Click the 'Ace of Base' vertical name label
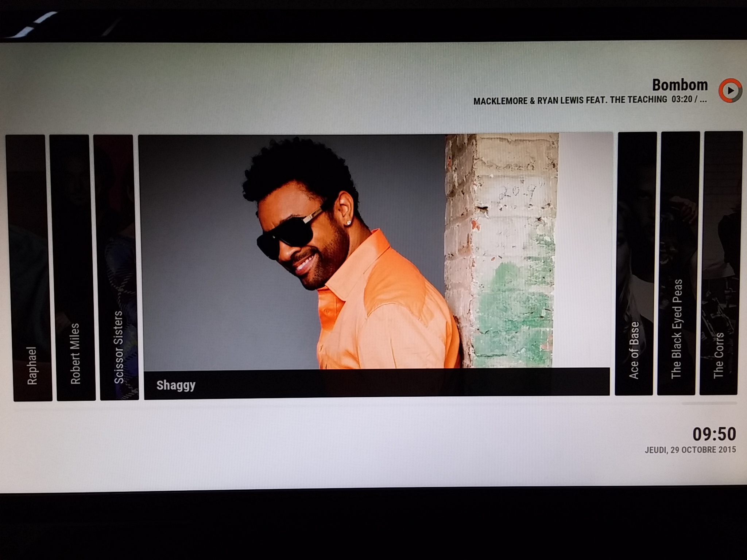 [634, 350]
